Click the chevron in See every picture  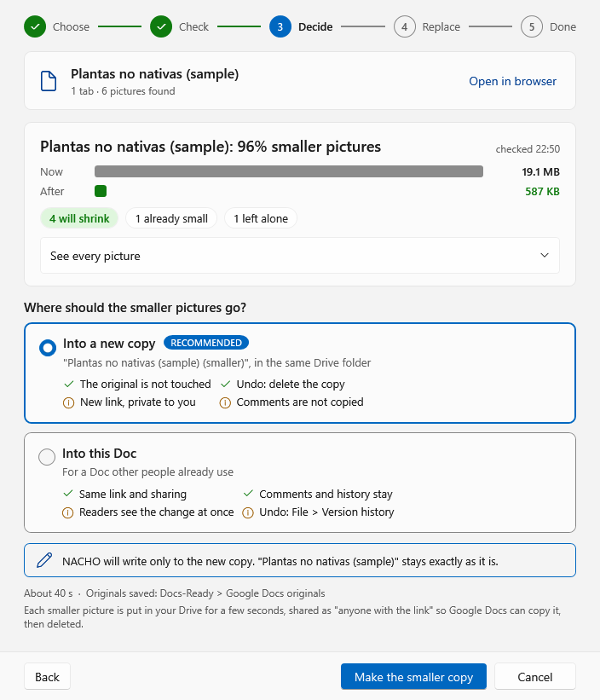click(545, 255)
